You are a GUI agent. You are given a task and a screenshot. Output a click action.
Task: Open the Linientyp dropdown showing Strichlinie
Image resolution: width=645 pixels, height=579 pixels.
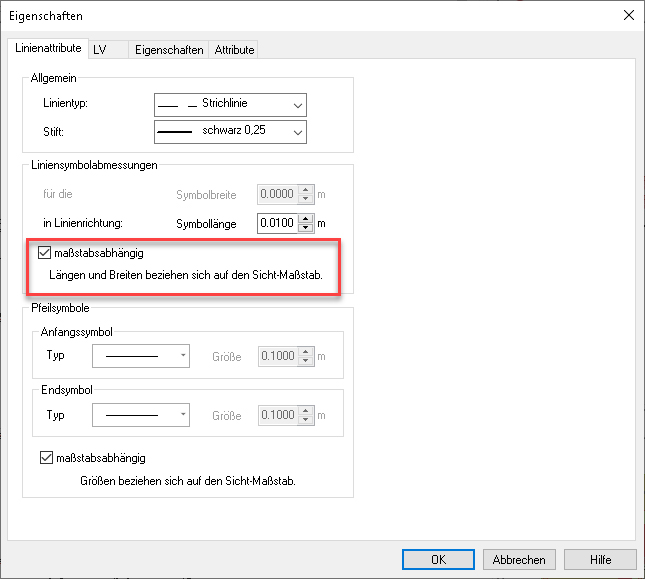tap(230, 105)
